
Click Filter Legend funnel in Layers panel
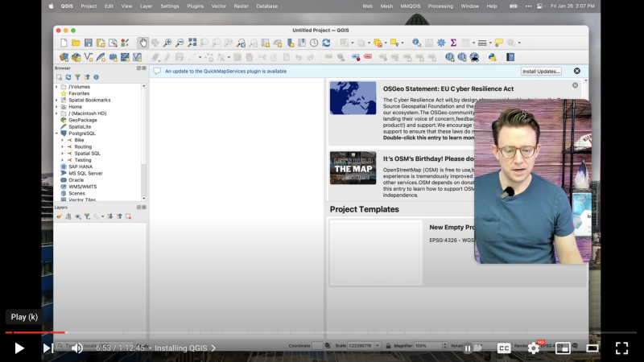point(87,216)
